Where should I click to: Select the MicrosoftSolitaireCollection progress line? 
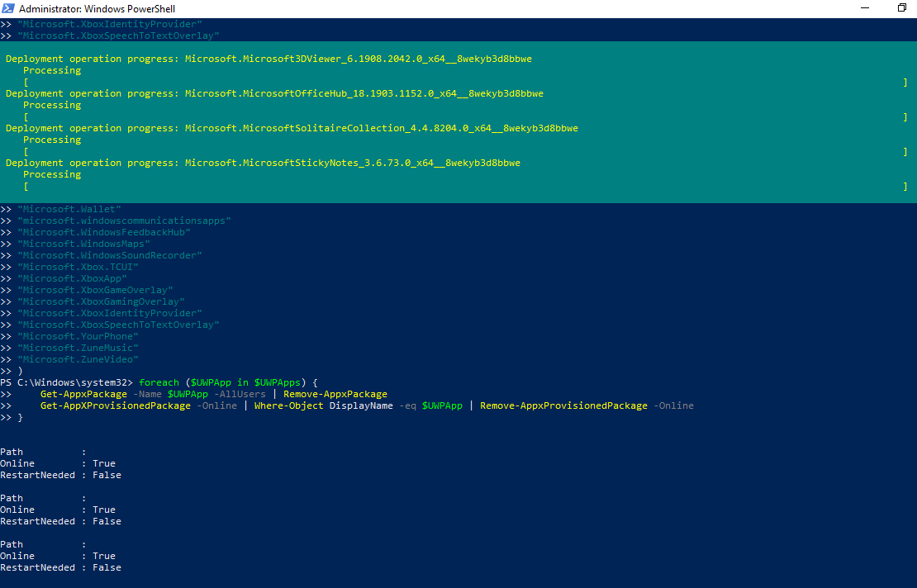pyautogui.click(x=292, y=129)
